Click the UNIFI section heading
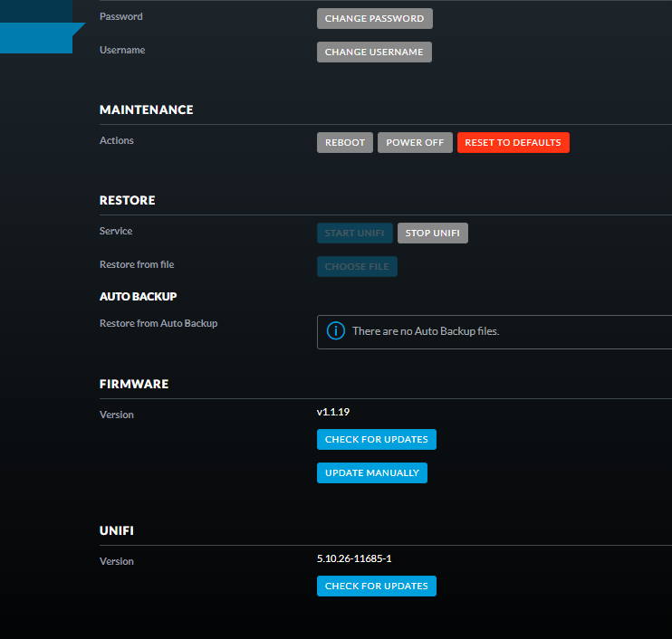This screenshot has width=672, height=639. [x=117, y=530]
